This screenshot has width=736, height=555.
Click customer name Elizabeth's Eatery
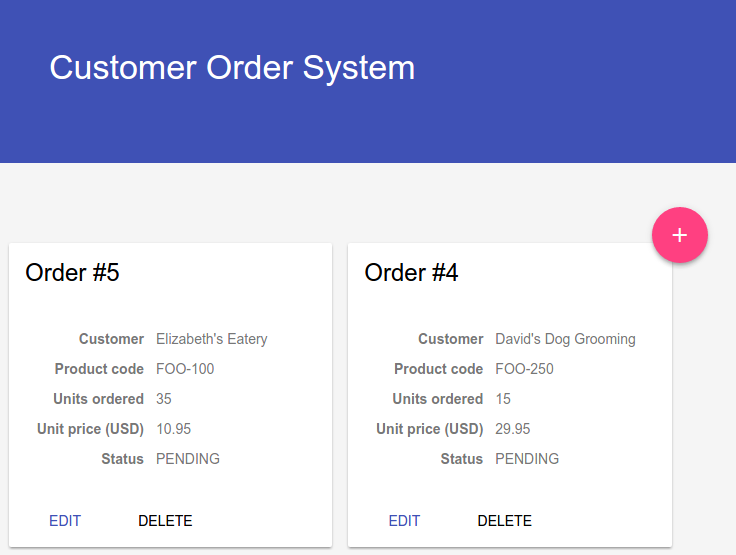click(x=211, y=339)
